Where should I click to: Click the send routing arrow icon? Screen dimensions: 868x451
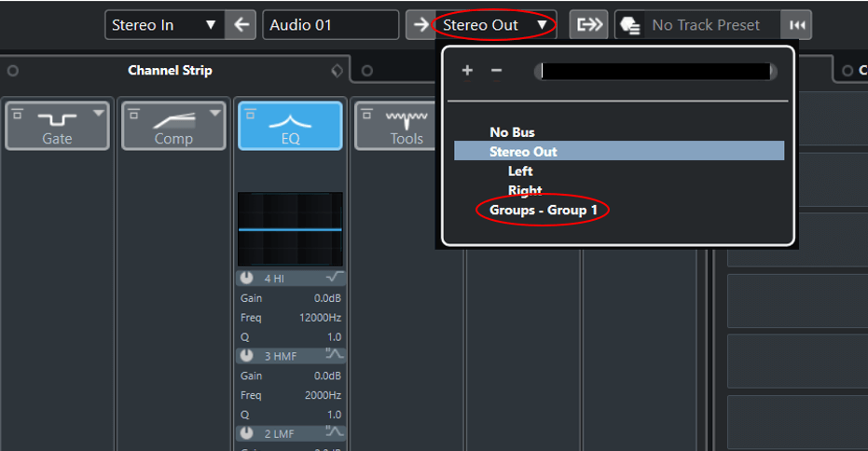tap(590, 25)
